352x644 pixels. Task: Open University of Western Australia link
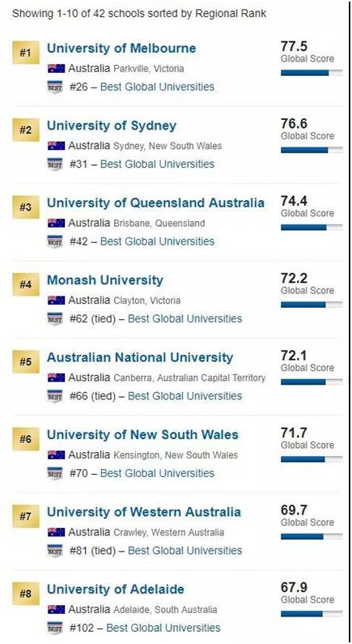(144, 512)
